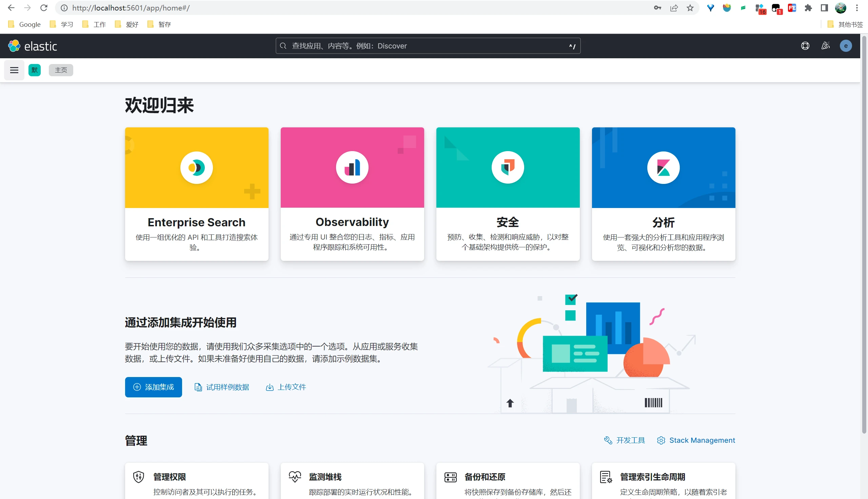
Task: Click the 上传文件 link
Action: [x=286, y=387]
